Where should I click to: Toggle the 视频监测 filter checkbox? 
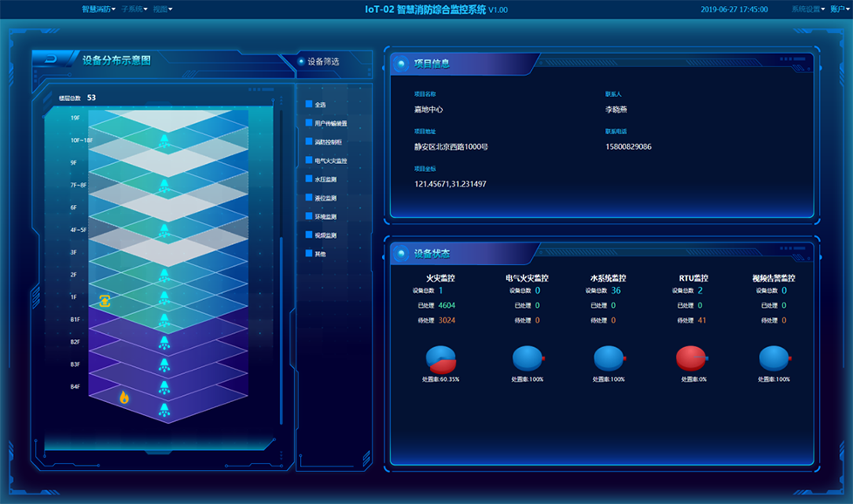point(309,235)
